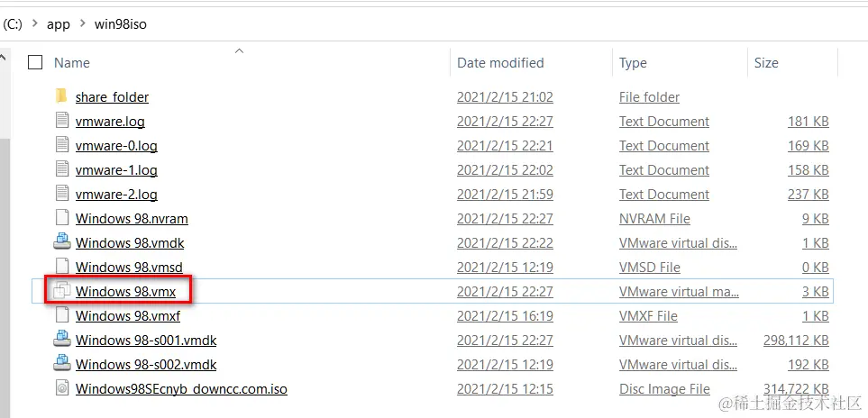This screenshot has height=418, width=868.
Task: Click 2021/2/15 21:59 date of vmware-2.log
Action: click(505, 194)
